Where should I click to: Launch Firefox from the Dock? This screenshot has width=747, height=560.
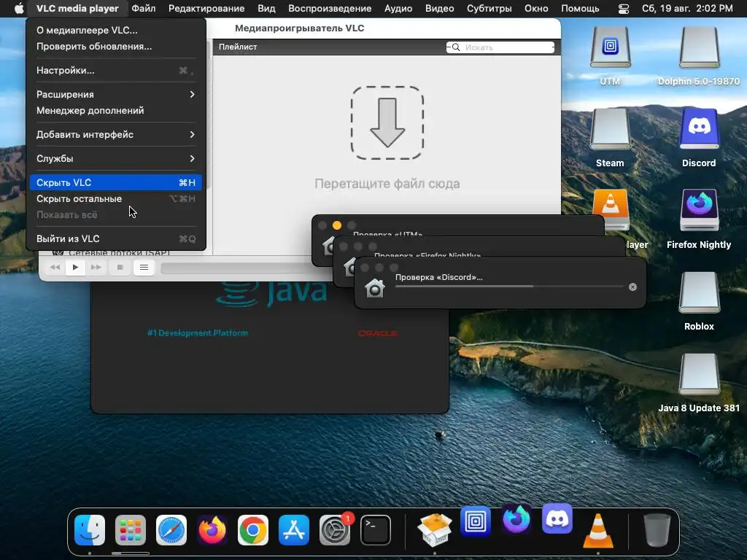coord(212,530)
